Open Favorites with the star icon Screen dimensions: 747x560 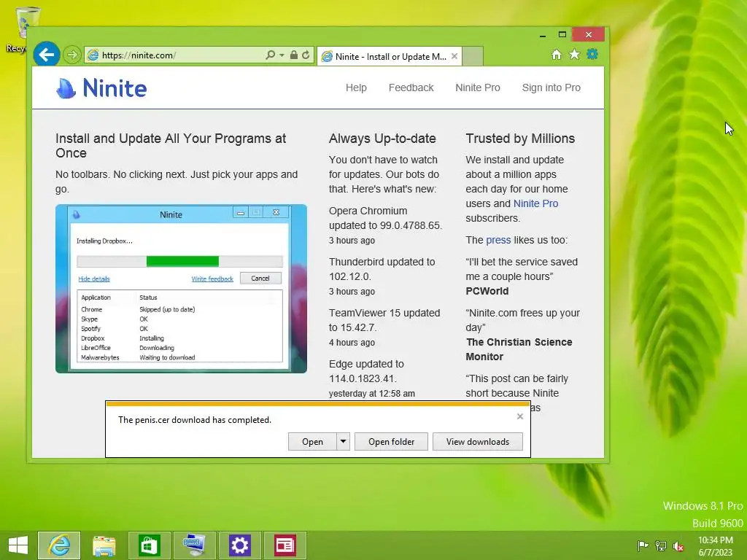pos(575,54)
